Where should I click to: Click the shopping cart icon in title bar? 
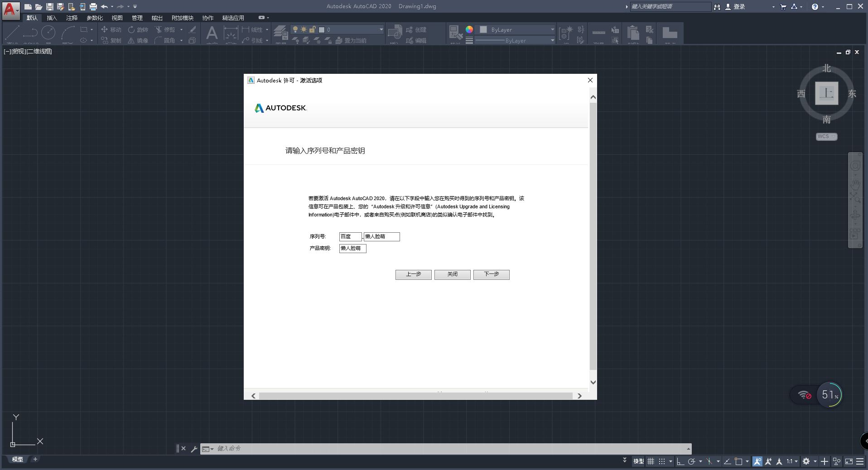point(783,7)
